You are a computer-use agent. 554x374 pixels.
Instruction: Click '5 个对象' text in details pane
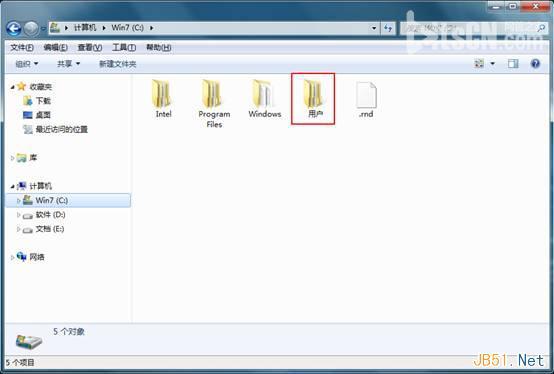69,332
